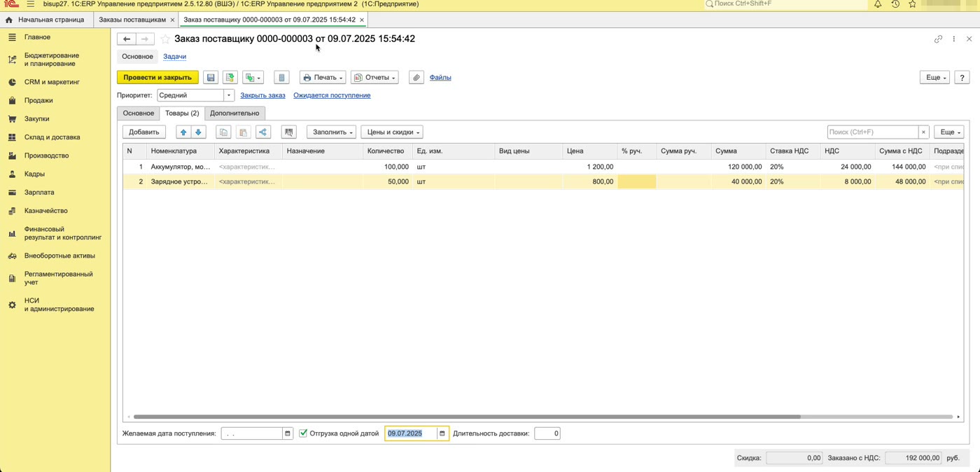Open the Задачи navigation link
980x472 pixels.
tap(174, 57)
